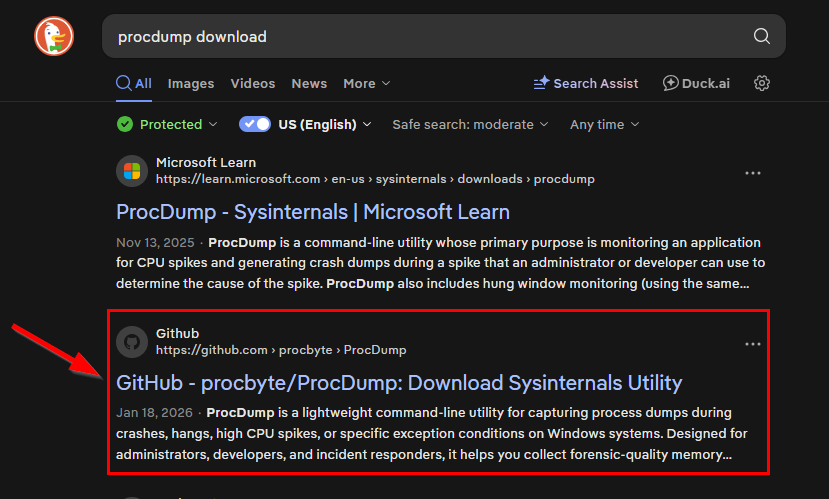The image size is (829, 499).
Task: Click the green Protected checkmark icon
Action: click(x=125, y=124)
